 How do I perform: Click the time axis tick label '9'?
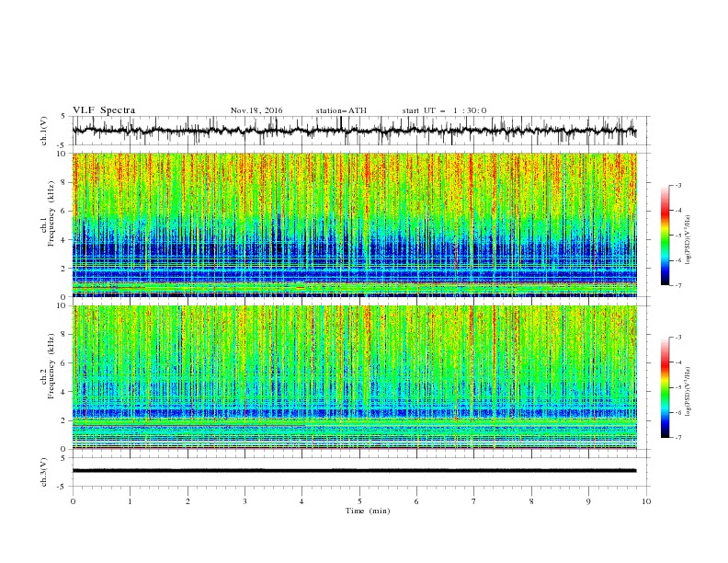point(588,501)
